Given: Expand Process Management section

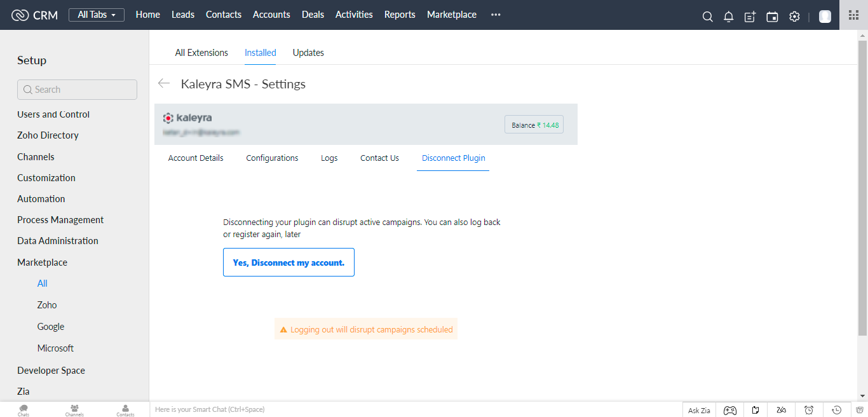Looking at the screenshot, I should point(60,220).
